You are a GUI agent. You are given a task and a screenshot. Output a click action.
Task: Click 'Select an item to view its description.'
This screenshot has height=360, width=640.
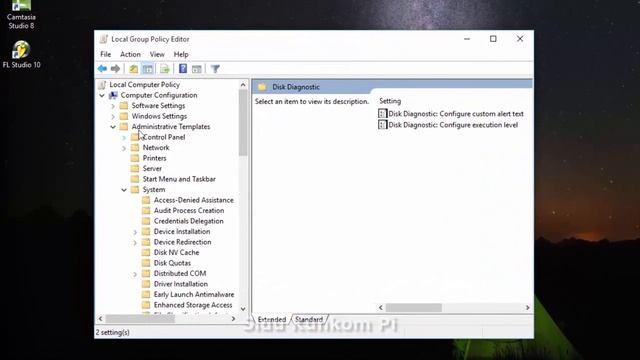point(312,101)
